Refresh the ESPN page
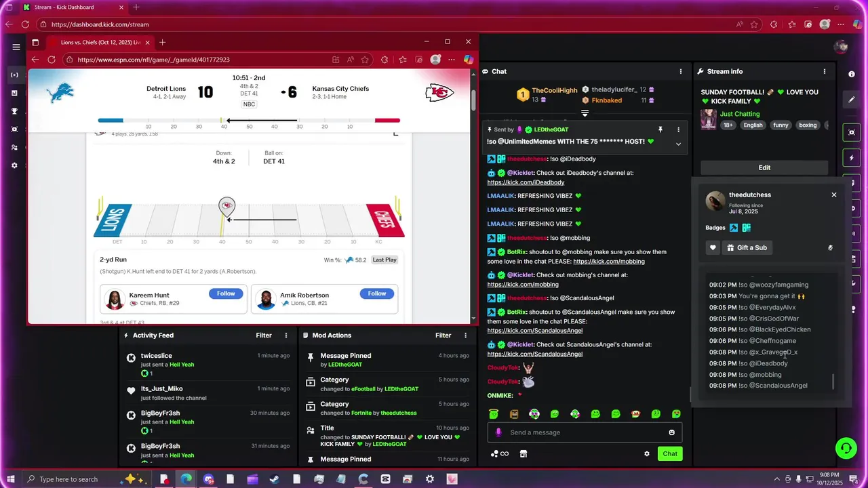 pos(52,60)
